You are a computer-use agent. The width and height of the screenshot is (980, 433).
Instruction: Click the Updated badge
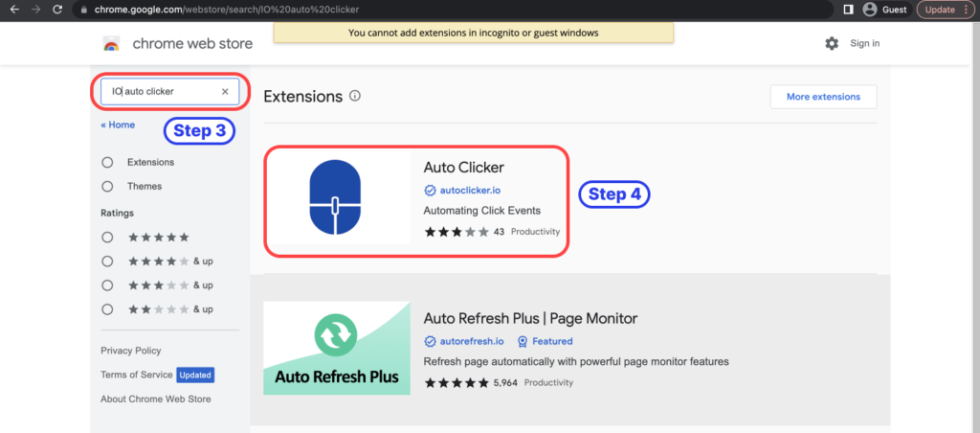pos(195,375)
